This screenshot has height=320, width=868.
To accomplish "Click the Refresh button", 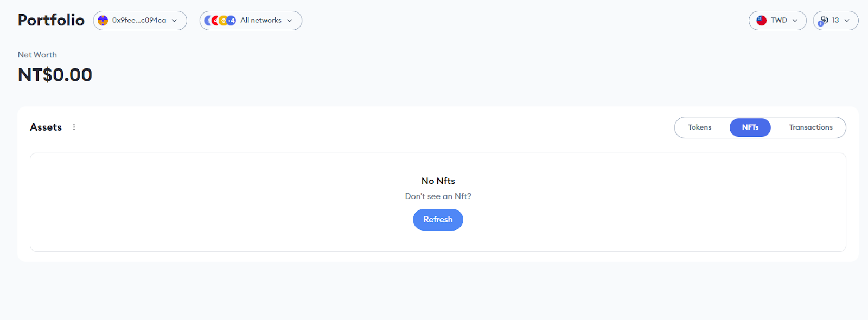I will tap(438, 220).
